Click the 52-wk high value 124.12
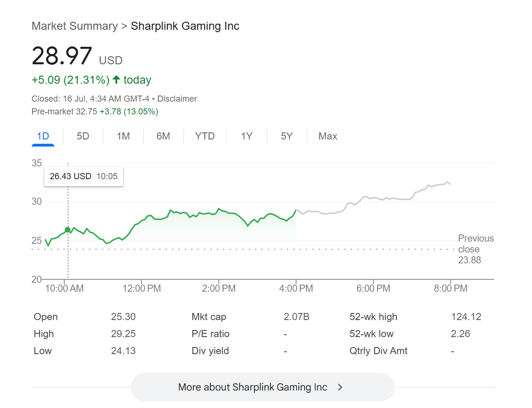This screenshot has height=408, width=532. (466, 316)
